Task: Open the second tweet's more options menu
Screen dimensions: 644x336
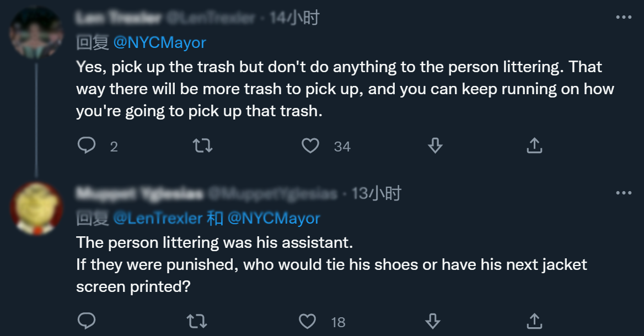Action: coord(623,193)
